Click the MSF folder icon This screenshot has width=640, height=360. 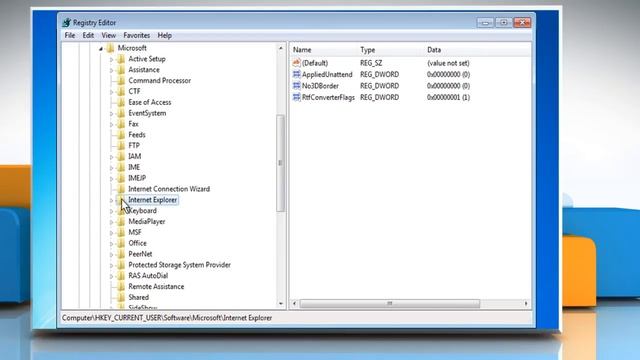(121, 232)
